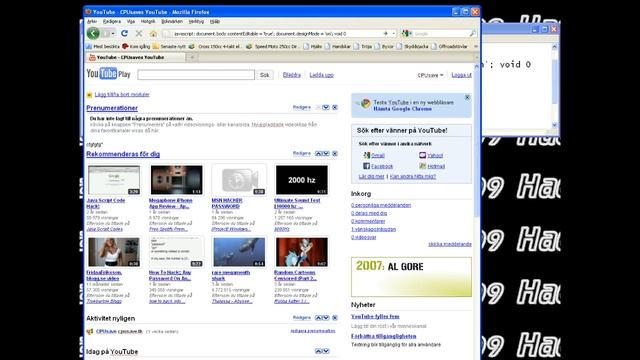The height and width of the screenshot is (360, 640).
Task: Click the Chrome logo in the promo
Action: (365, 104)
